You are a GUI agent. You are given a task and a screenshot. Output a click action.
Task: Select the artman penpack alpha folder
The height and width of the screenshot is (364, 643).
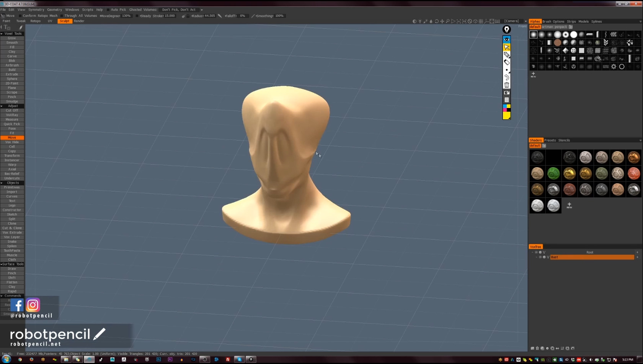click(x=554, y=27)
